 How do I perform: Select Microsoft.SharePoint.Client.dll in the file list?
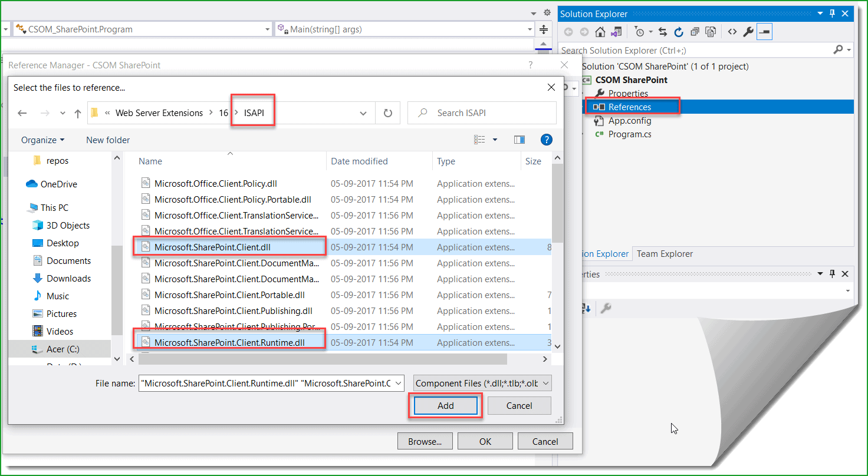[212, 247]
